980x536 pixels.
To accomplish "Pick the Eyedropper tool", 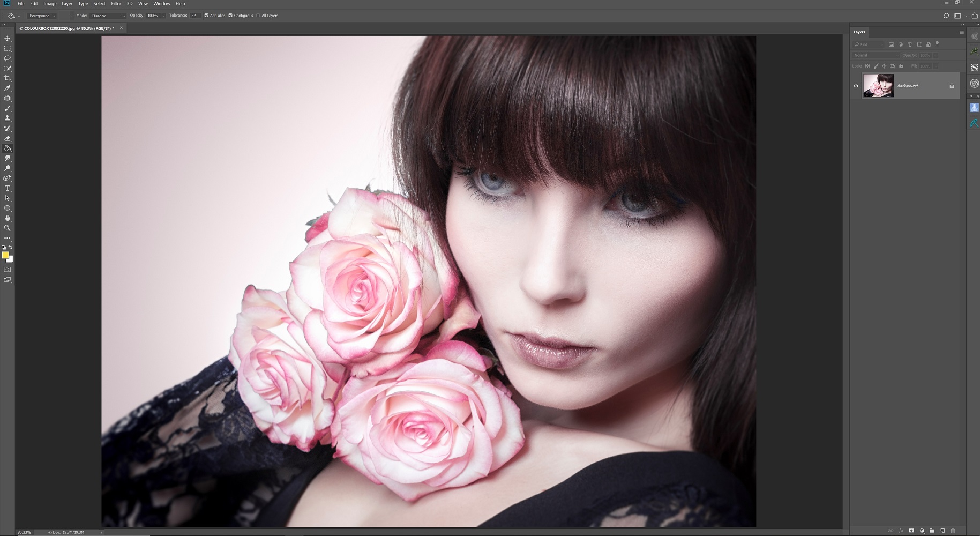I will pyautogui.click(x=8, y=88).
